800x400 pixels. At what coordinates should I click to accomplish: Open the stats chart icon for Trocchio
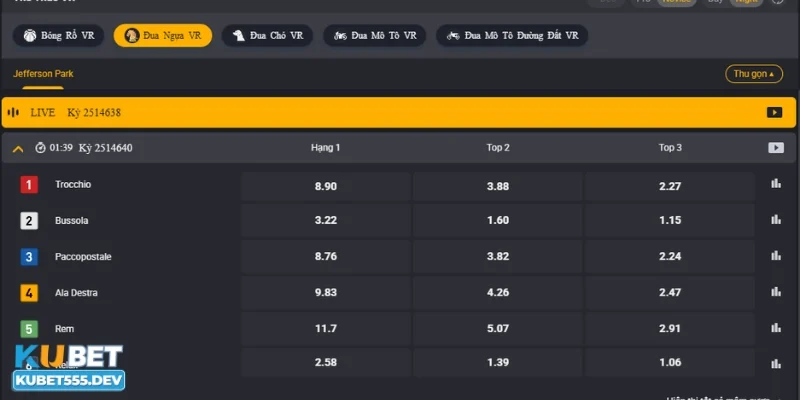[775, 184]
